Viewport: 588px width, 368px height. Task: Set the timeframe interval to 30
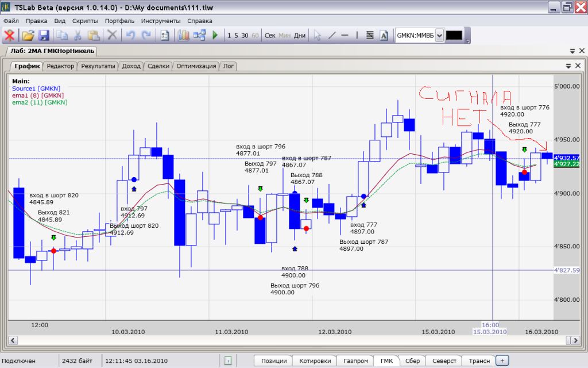(245, 36)
